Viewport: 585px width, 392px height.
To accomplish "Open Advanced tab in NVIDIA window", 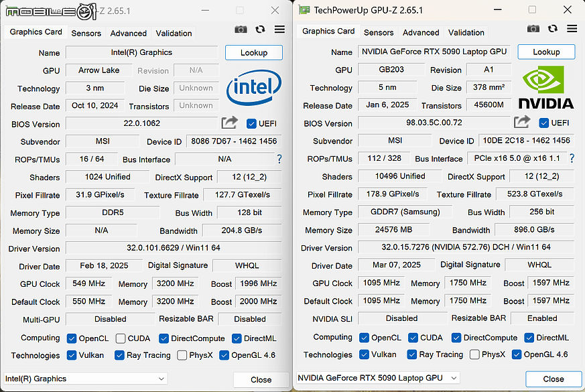I will [421, 32].
